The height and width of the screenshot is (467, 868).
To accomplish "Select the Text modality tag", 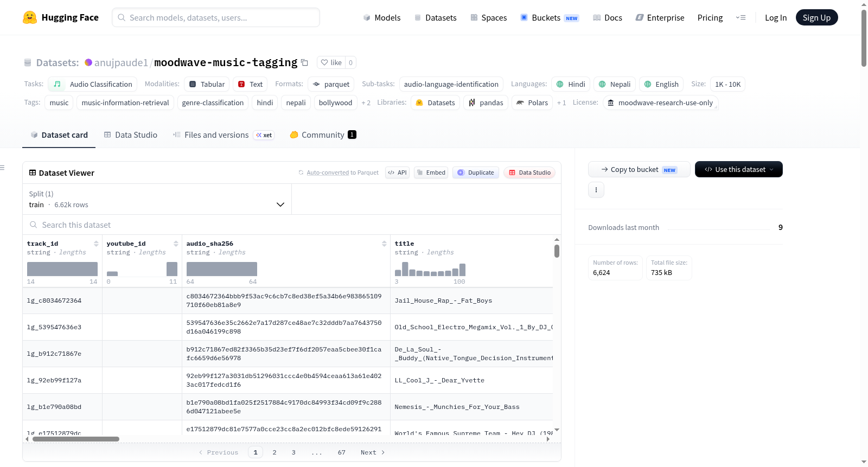I will click(x=250, y=84).
